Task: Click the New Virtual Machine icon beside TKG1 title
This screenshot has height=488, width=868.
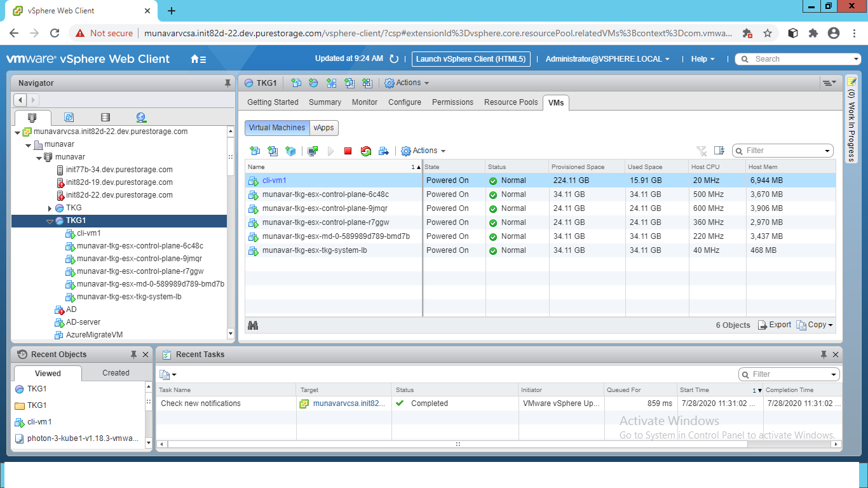Action: click(295, 83)
